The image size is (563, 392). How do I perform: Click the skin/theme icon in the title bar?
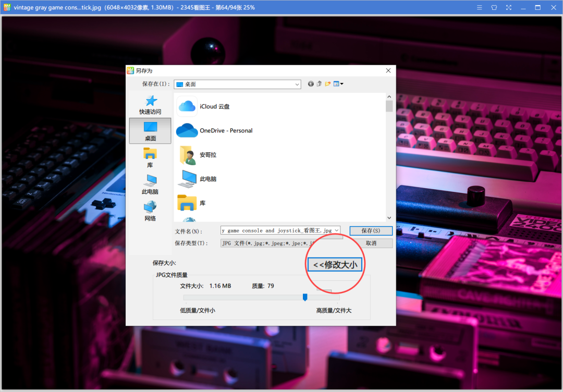(x=494, y=7)
